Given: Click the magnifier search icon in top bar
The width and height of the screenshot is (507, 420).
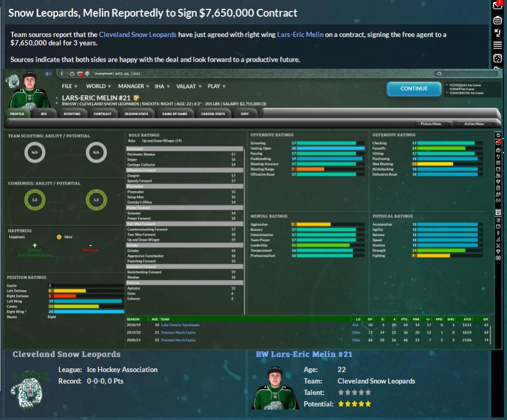Looking at the screenshot, I should [x=439, y=74].
